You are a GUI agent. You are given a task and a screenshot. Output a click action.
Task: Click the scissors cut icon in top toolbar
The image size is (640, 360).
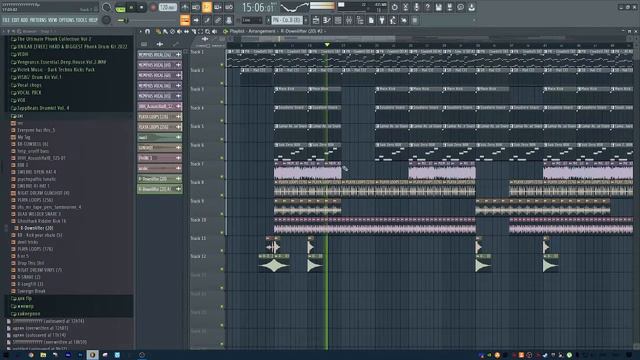pos(405,7)
